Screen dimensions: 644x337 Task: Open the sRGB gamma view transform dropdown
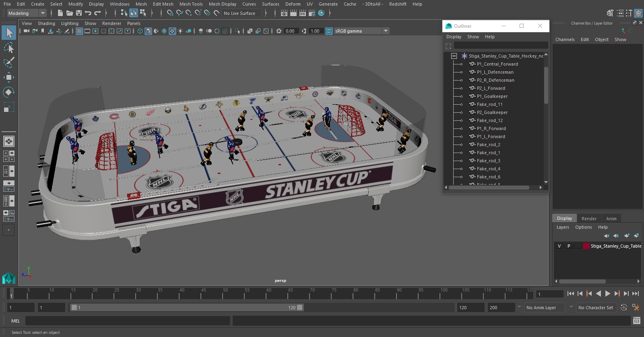tap(361, 31)
